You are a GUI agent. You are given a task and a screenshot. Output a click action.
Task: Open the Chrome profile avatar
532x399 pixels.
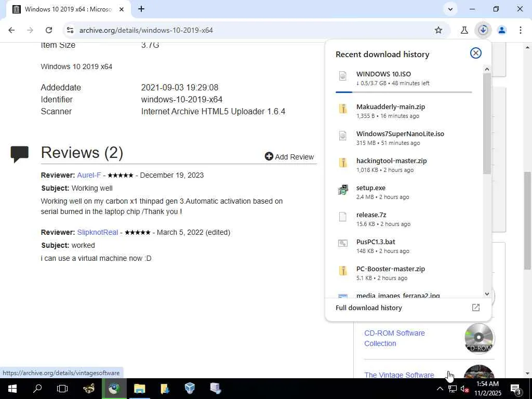pyautogui.click(x=502, y=30)
